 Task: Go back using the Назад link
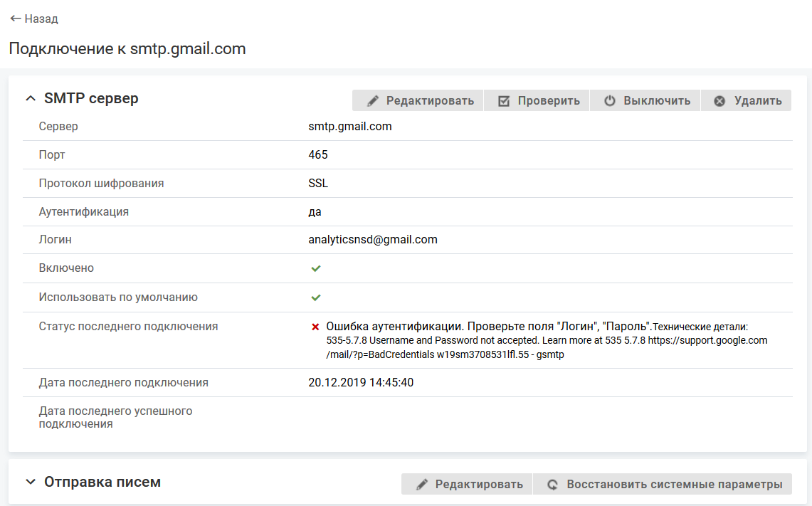pos(41,19)
